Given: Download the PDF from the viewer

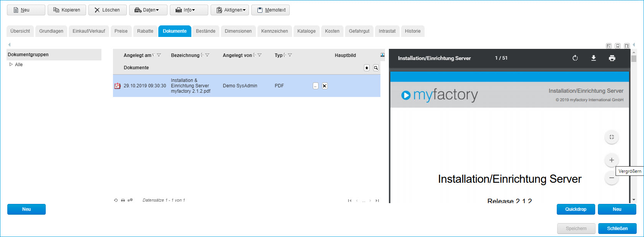Looking at the screenshot, I should [594, 58].
